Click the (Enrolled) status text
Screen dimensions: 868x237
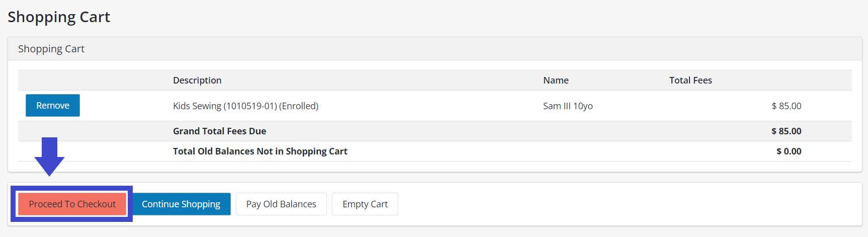click(x=299, y=106)
